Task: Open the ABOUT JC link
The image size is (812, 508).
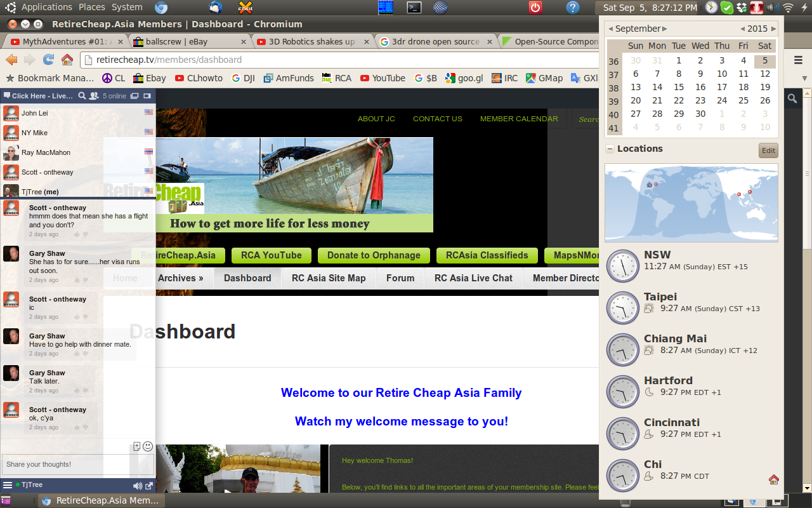Action: pyautogui.click(x=376, y=119)
